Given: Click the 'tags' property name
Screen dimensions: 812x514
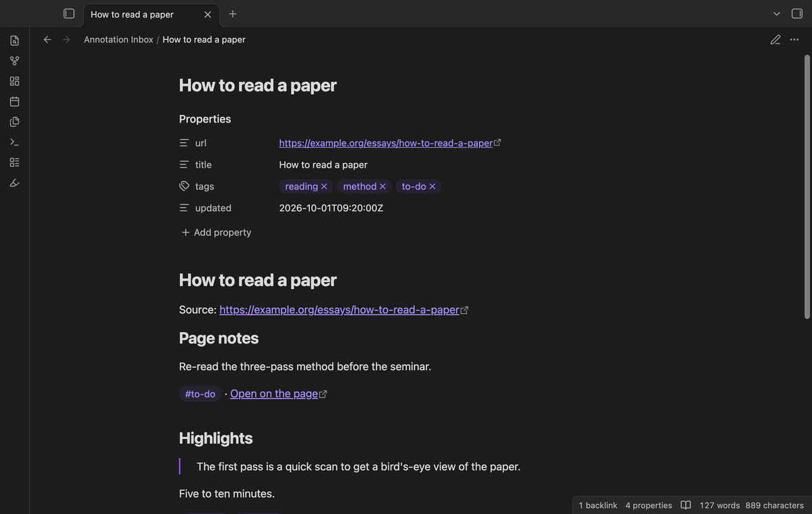Looking at the screenshot, I should [x=204, y=186].
